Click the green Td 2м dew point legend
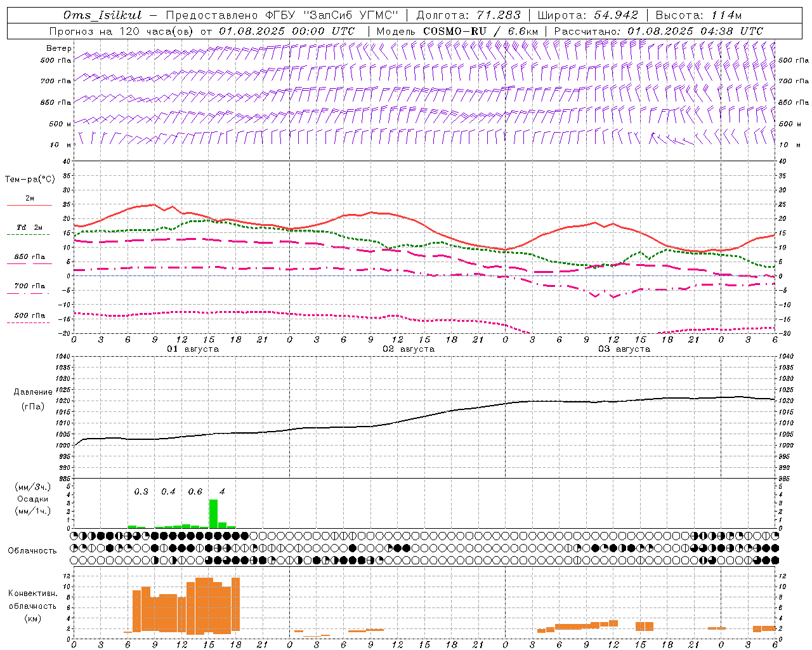 (29, 228)
